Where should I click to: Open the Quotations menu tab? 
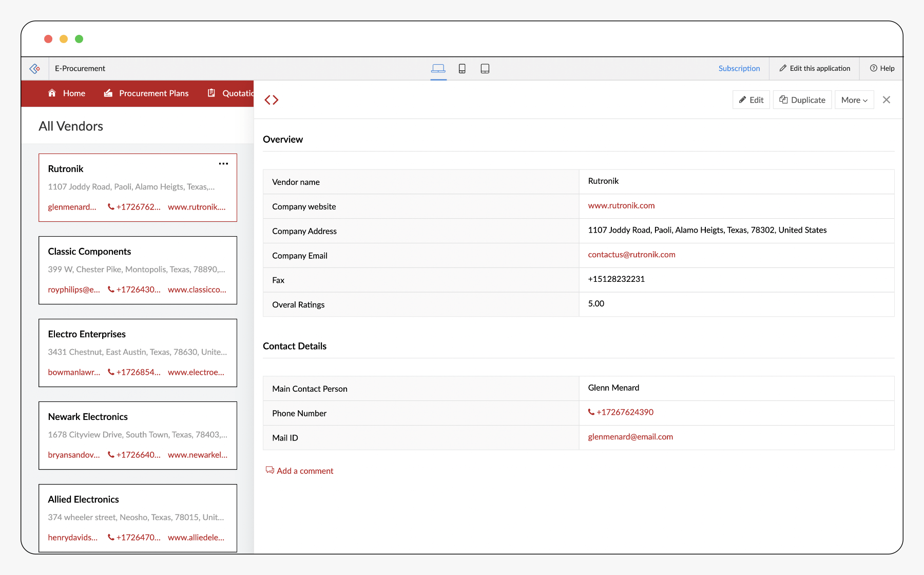click(230, 93)
